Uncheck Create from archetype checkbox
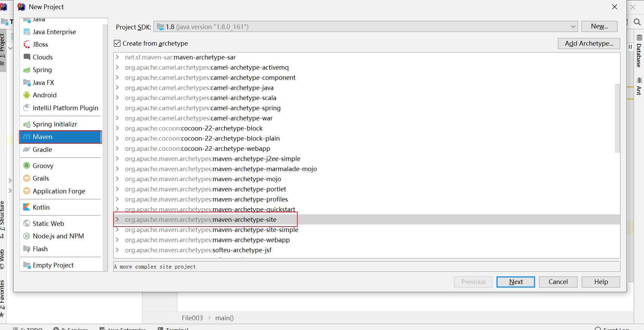The width and height of the screenshot is (644, 330). [x=117, y=43]
